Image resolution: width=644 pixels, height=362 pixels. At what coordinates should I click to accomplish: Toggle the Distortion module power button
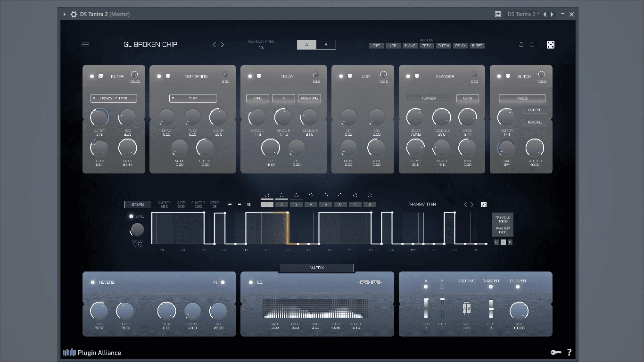159,76
